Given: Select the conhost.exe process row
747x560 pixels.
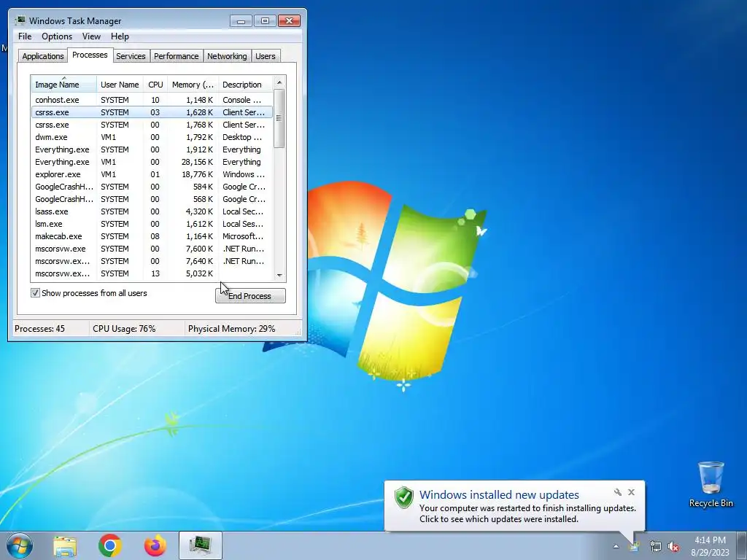Looking at the screenshot, I should tap(152, 100).
